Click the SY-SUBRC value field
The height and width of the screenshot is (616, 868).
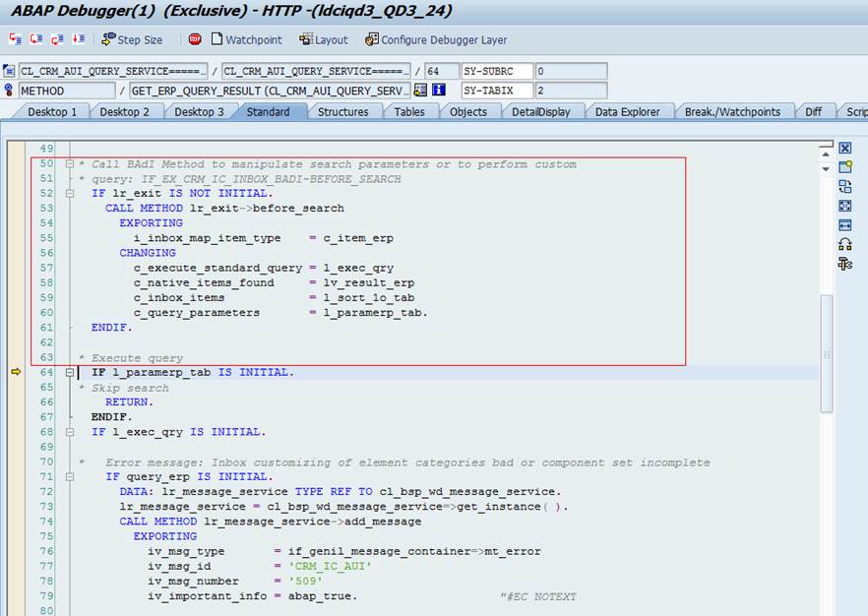[570, 72]
